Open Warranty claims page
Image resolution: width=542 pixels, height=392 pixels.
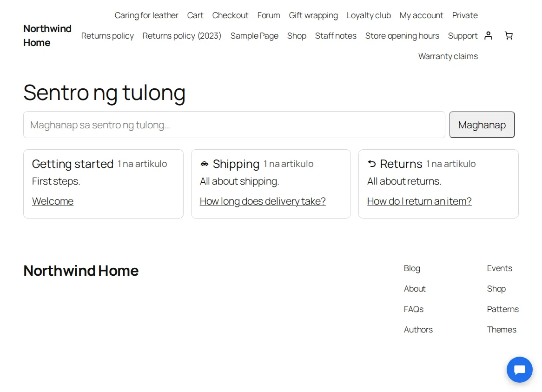tap(448, 56)
